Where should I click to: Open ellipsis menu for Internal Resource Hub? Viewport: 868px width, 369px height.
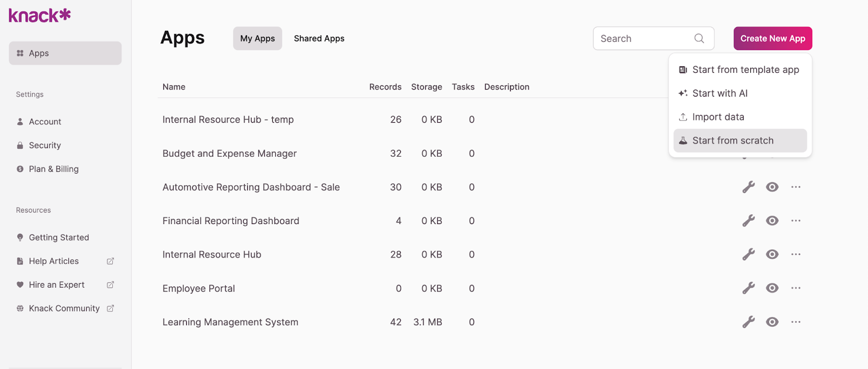796,255
